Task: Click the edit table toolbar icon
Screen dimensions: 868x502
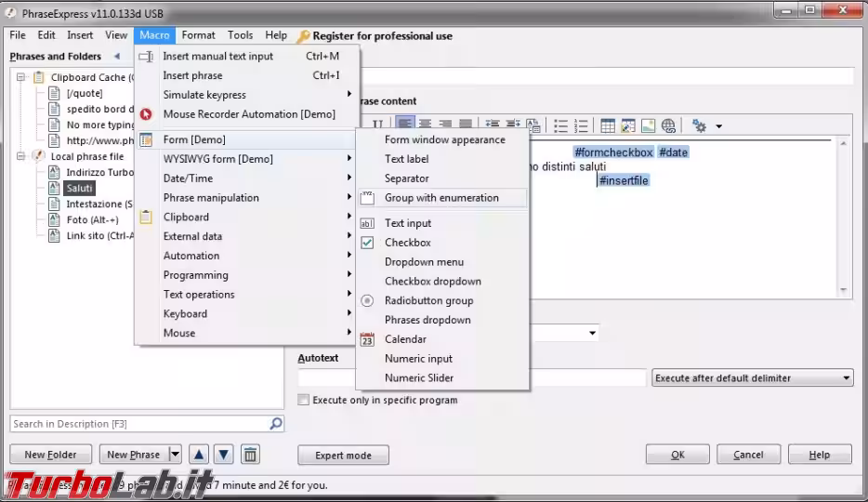Action: [627, 125]
